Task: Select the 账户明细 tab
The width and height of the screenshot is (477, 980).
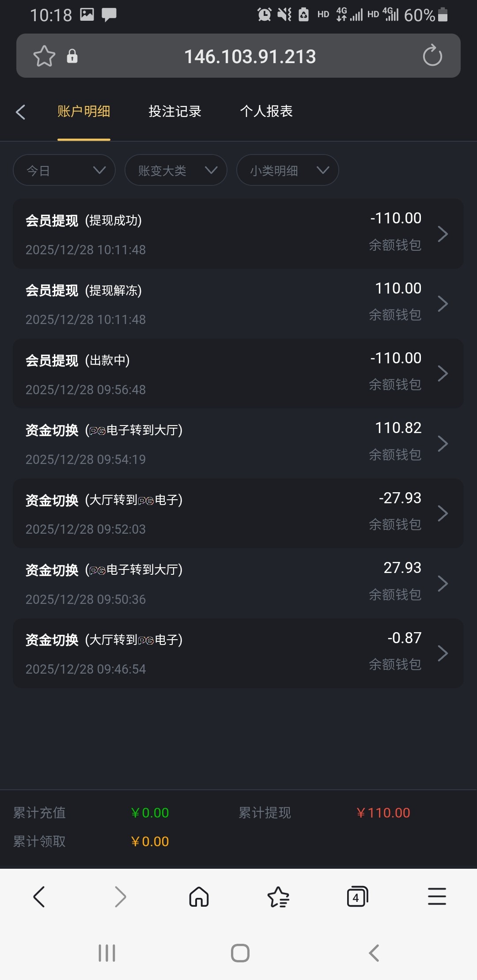Action: click(84, 111)
